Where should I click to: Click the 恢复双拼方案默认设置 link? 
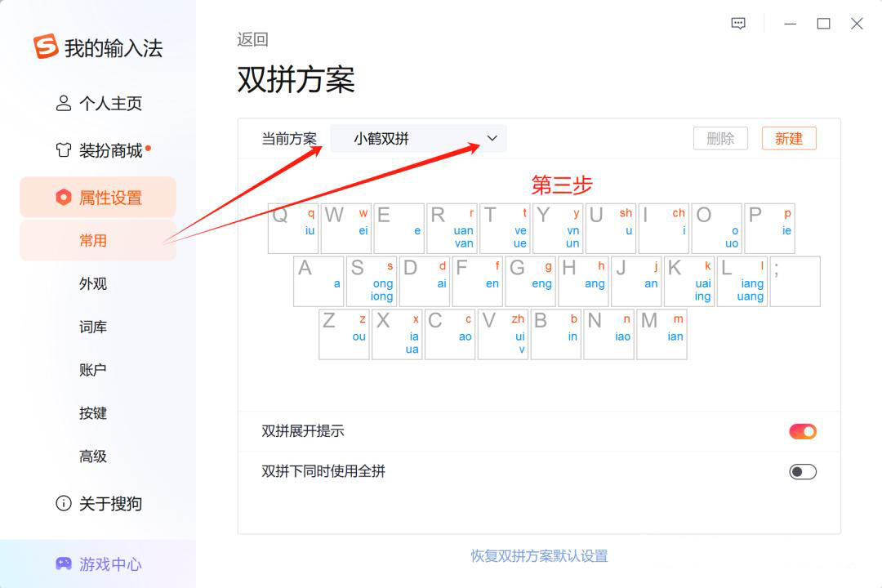point(540,556)
